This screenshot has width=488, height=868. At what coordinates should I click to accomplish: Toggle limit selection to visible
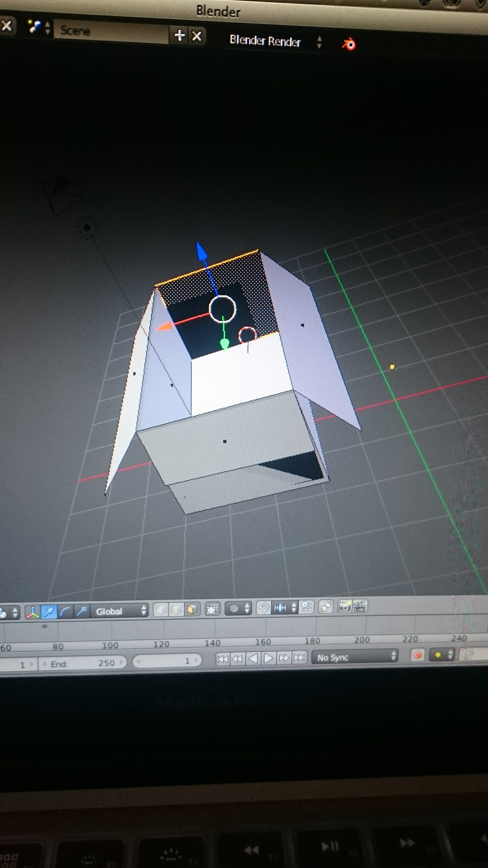(213, 609)
